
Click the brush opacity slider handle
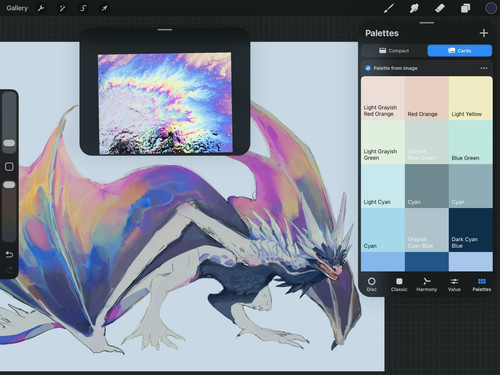9,185
